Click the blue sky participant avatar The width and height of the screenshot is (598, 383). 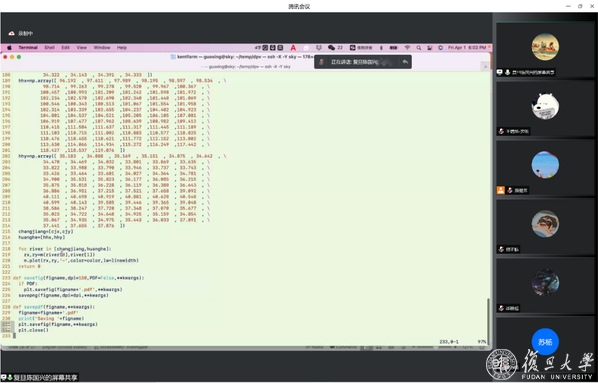tap(545, 165)
